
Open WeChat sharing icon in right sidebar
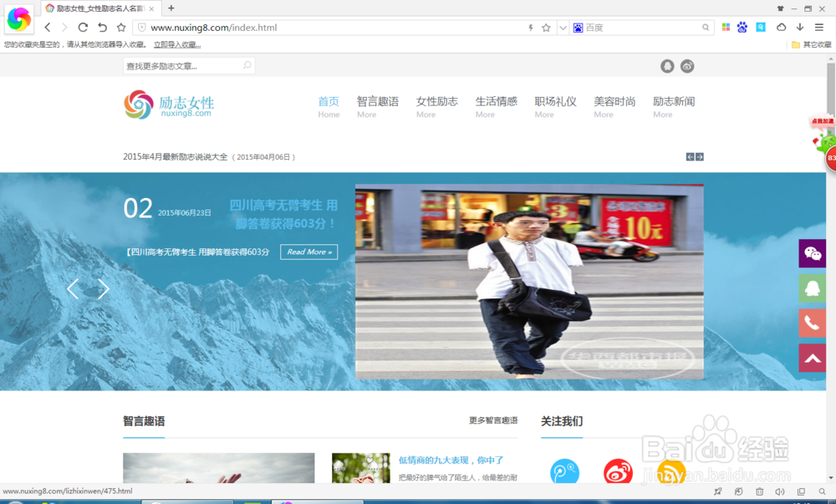coord(812,254)
